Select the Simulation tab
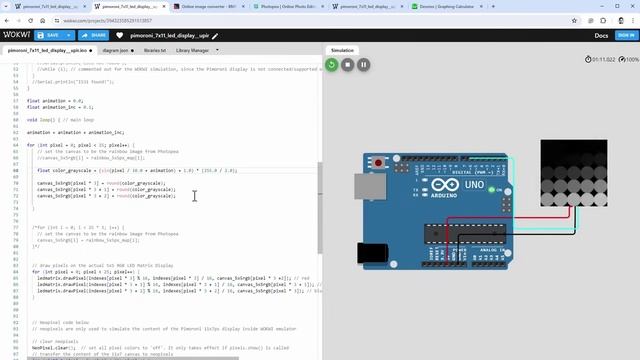Viewport: 640px width, 360px height. click(x=342, y=50)
